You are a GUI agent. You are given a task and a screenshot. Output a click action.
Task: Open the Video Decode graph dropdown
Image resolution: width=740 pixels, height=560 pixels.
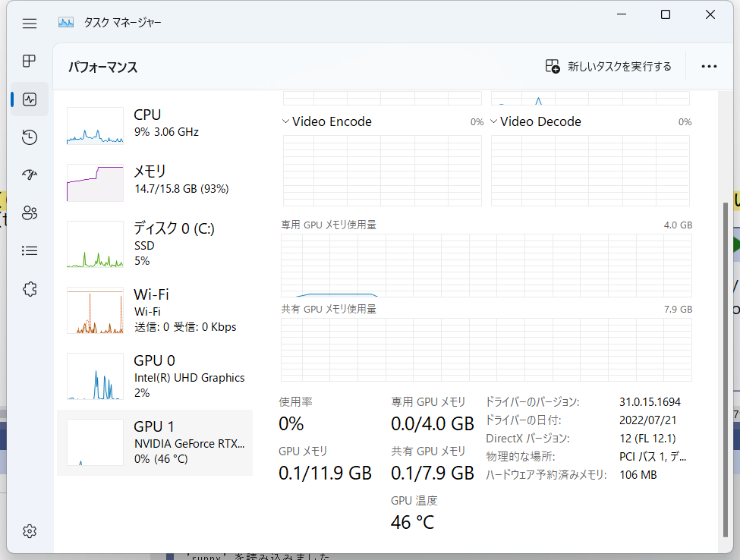point(493,121)
